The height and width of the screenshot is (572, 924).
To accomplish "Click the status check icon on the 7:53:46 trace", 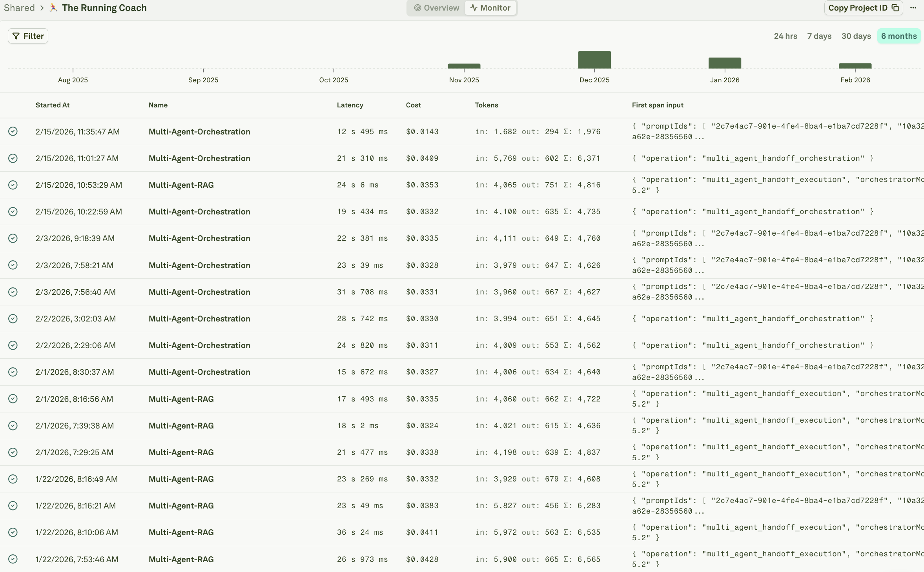I will pyautogui.click(x=13, y=559).
